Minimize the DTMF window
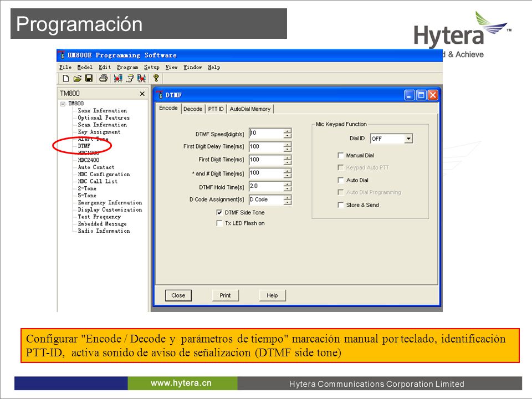This screenshot has width=532, height=399. pos(410,95)
